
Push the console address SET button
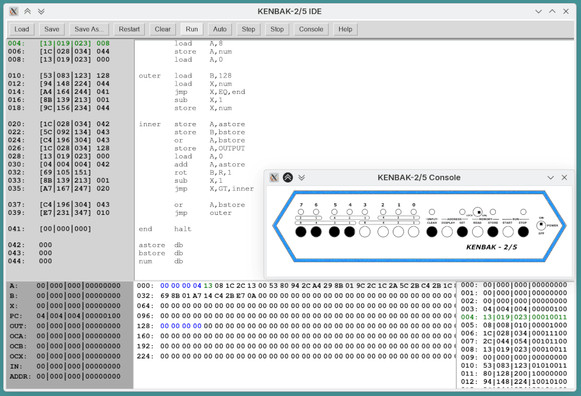(x=462, y=232)
